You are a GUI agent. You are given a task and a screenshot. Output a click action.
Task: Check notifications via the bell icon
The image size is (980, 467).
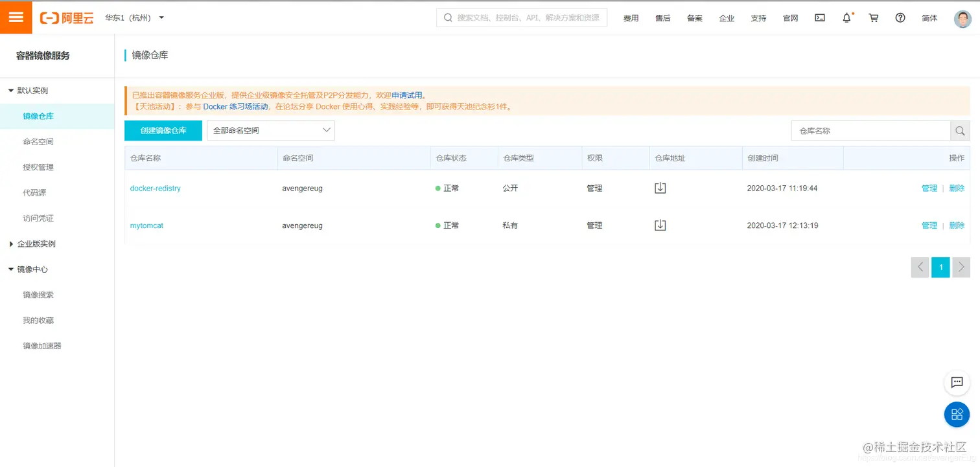(x=846, y=17)
